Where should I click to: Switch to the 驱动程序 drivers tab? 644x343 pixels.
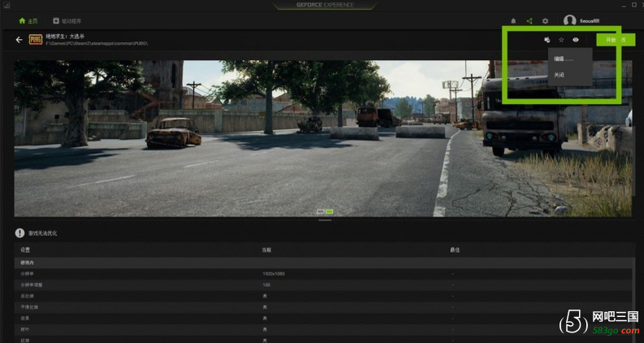(67, 21)
